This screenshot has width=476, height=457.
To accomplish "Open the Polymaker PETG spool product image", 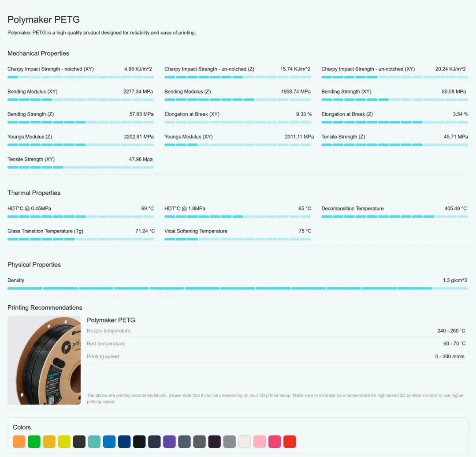I will 45,360.
